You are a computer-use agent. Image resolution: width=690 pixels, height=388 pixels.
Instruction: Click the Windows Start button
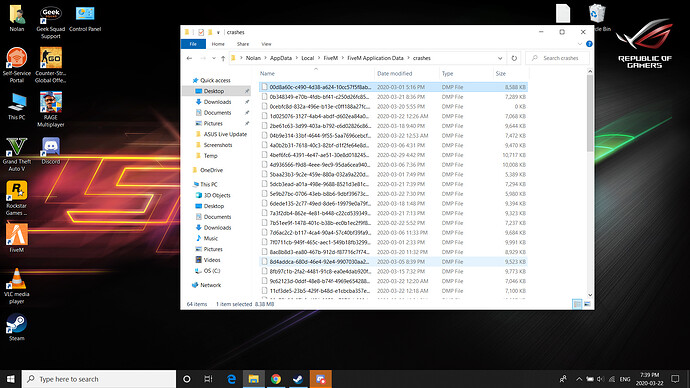tap(11, 379)
